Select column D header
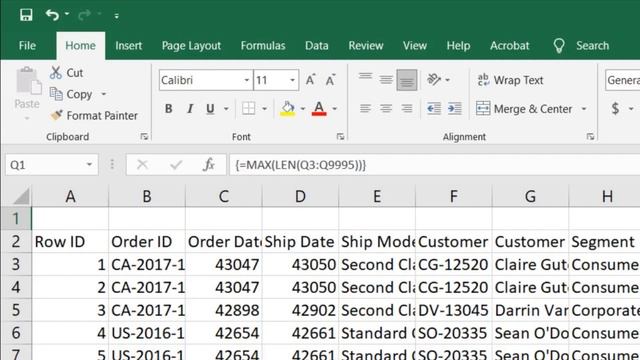 pyautogui.click(x=300, y=196)
